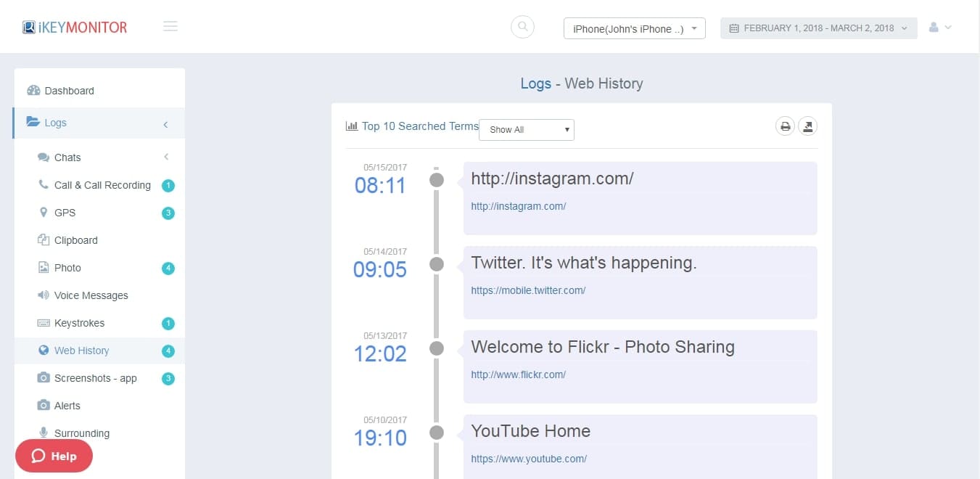980x479 pixels.
Task: Expand the Chats submenu chevron
Action: [166, 157]
